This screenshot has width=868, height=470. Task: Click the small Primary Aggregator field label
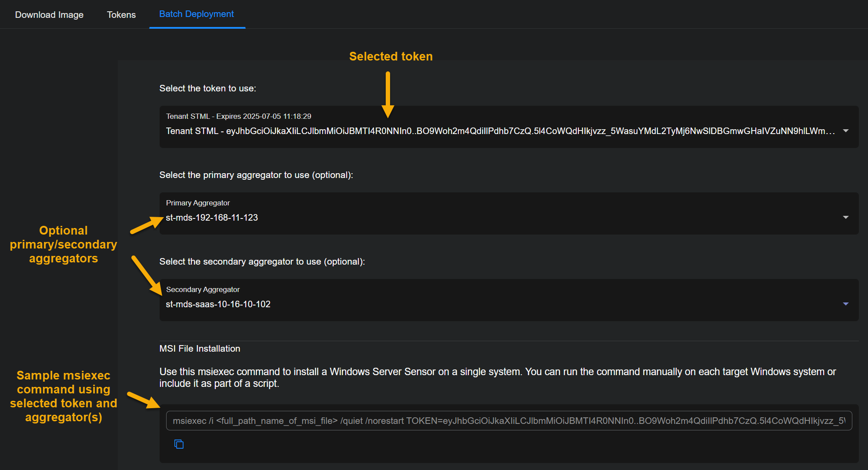(x=198, y=203)
